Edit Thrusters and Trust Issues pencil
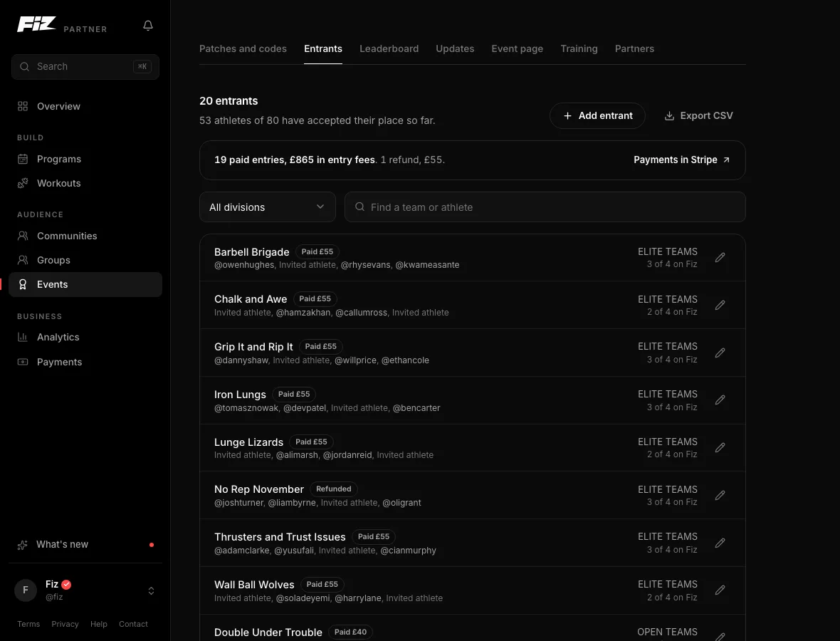Screen dimensions: 840x641 [x=720, y=543]
